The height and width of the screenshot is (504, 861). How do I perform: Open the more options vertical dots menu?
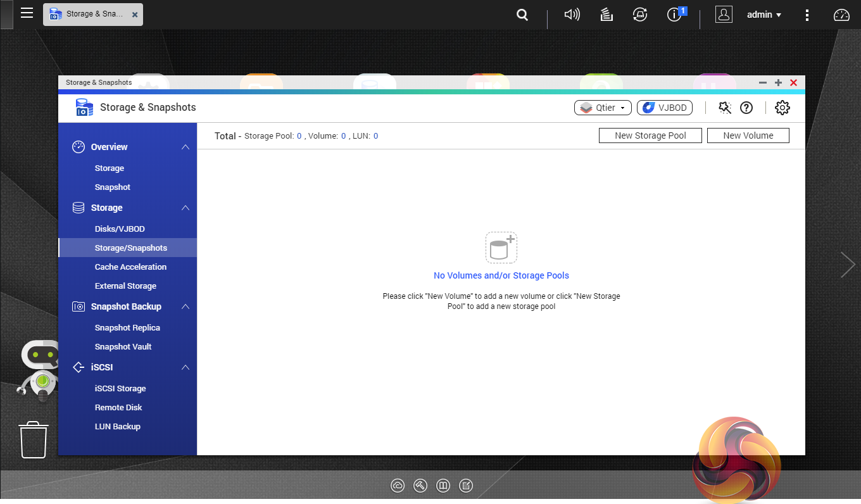tap(807, 15)
